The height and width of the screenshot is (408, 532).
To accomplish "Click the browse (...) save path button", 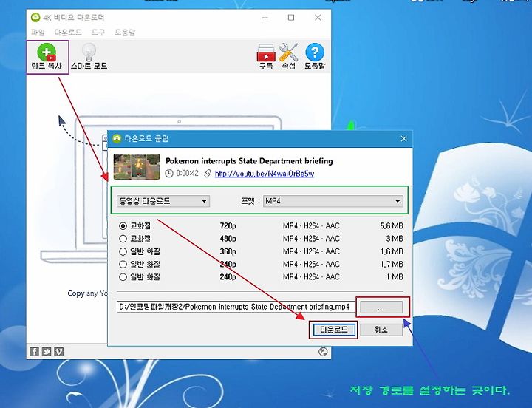I will (381, 307).
